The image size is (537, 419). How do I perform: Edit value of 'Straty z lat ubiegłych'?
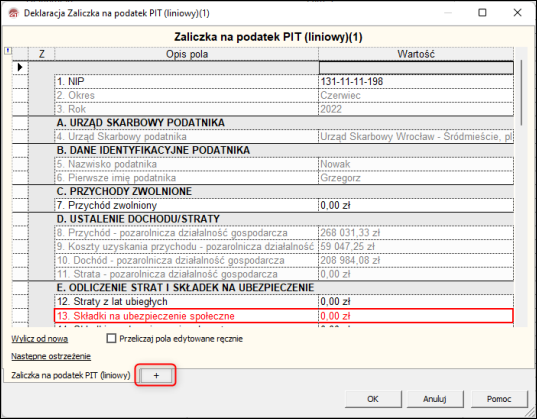tap(416, 301)
